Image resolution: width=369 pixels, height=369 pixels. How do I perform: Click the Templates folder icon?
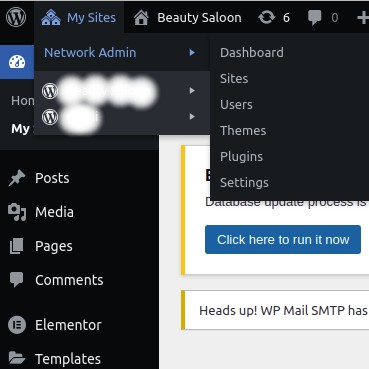17,358
